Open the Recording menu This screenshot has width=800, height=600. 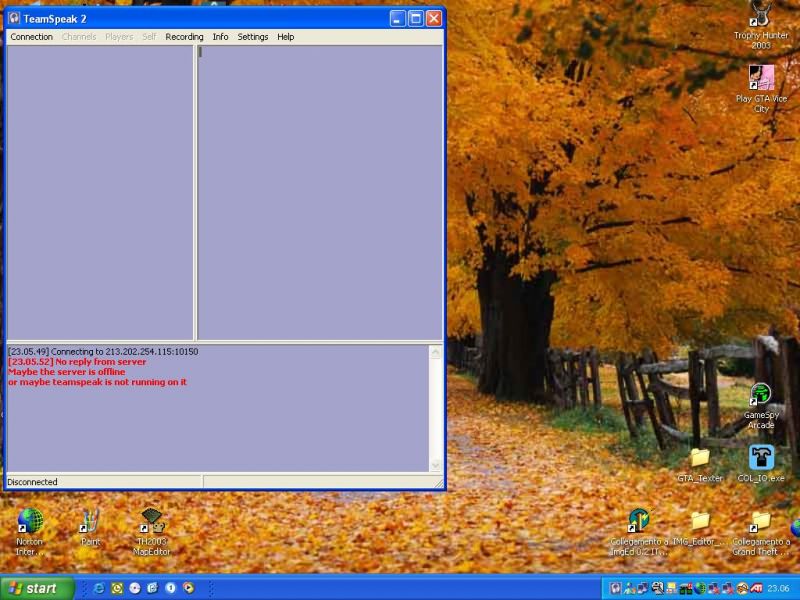184,37
